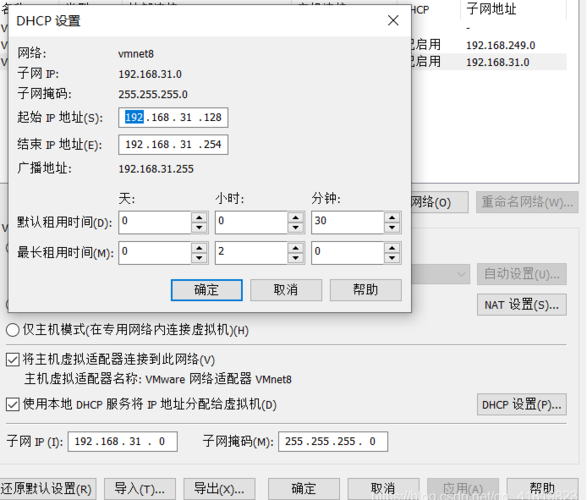Decrease max lease minutes with down arrow

(x=392, y=258)
